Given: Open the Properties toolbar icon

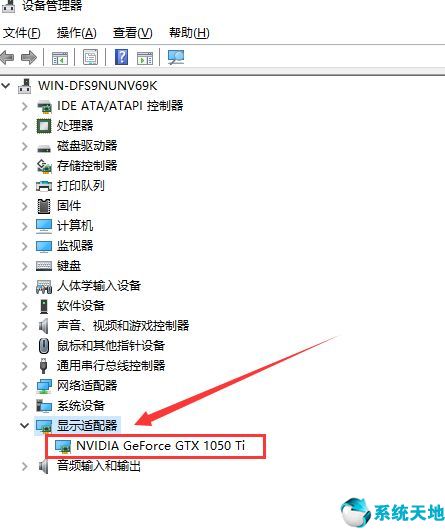Looking at the screenshot, I should click(90, 57).
